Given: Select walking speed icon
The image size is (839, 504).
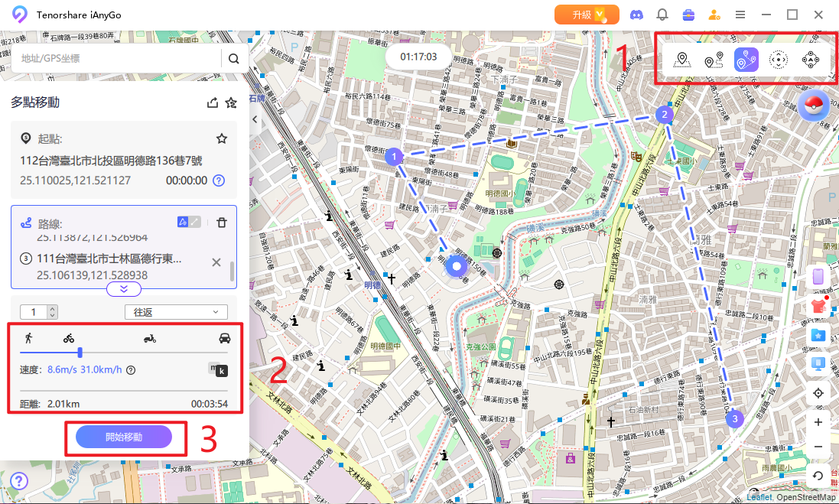Looking at the screenshot, I should tap(29, 337).
